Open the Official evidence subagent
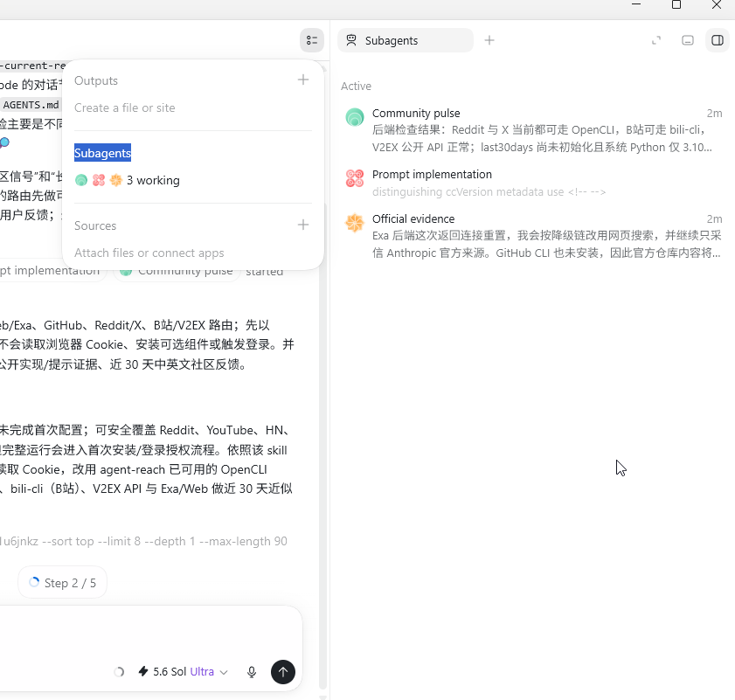Screen dimensions: 735x700 tap(533, 236)
